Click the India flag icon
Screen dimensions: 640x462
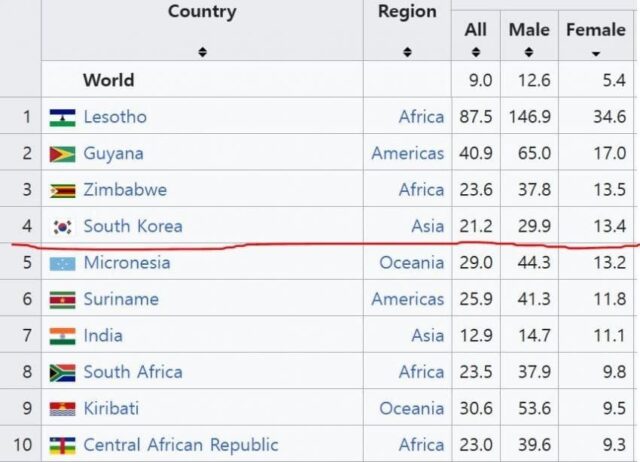point(62,336)
